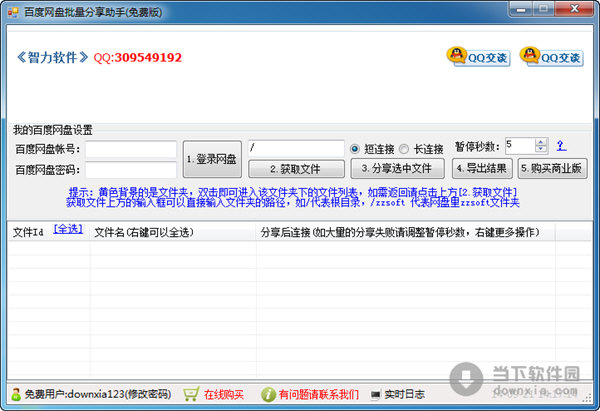The height and width of the screenshot is (411, 600).
Task: Open the question mark help link
Action: (x=561, y=145)
